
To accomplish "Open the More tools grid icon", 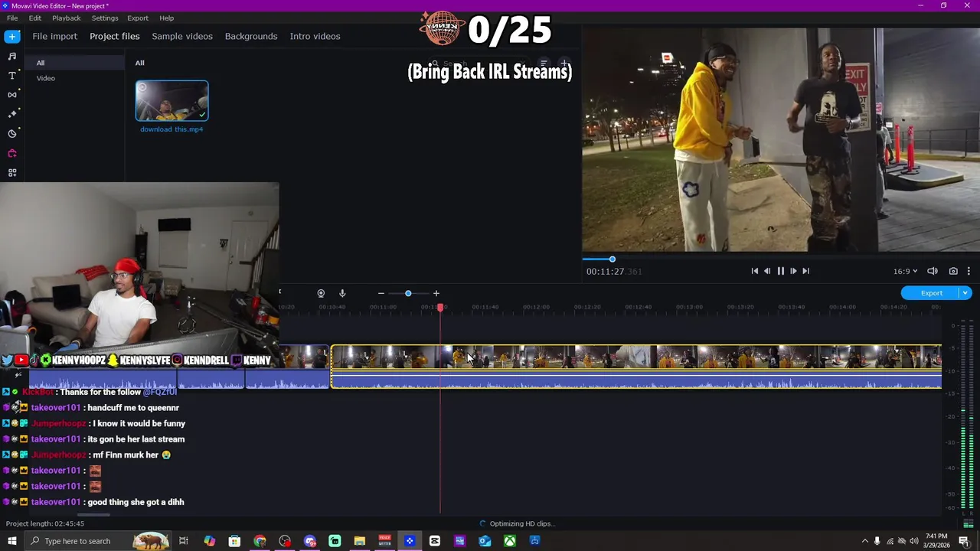I will click(11, 173).
